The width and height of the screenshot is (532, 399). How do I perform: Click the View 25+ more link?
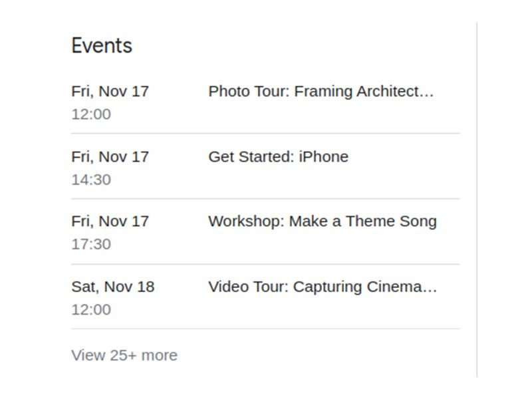124,355
